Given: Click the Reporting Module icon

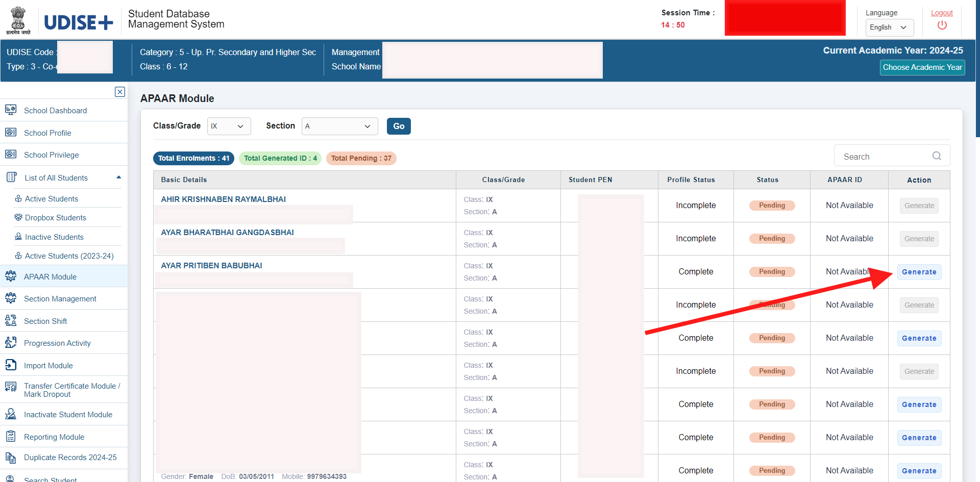Looking at the screenshot, I should point(11,436).
